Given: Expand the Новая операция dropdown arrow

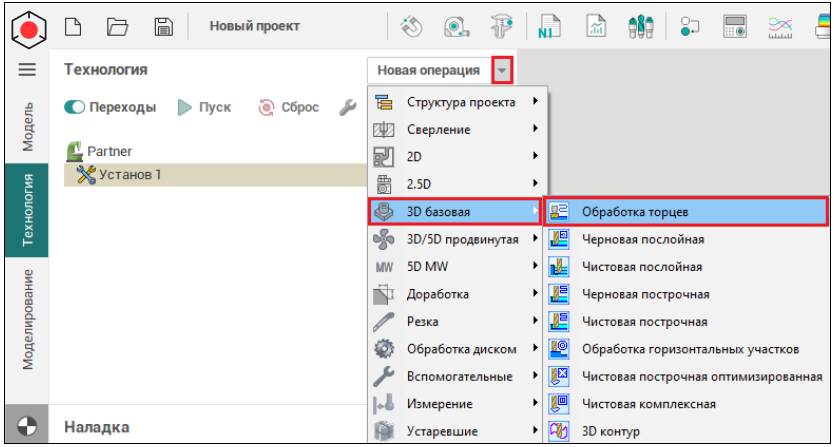Looking at the screenshot, I should click(506, 70).
